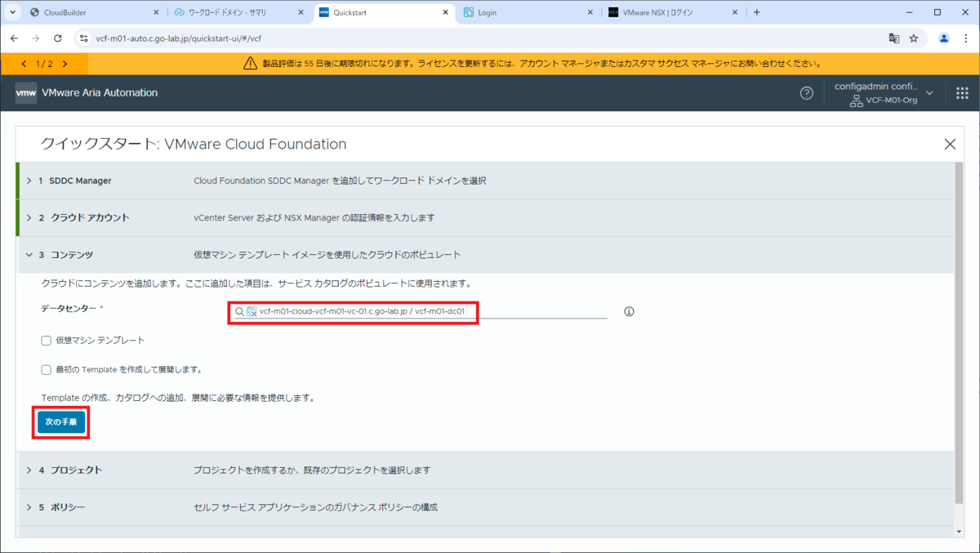
Task: Check the 仮想マシン テンプレート checkbox
Action: coord(47,340)
